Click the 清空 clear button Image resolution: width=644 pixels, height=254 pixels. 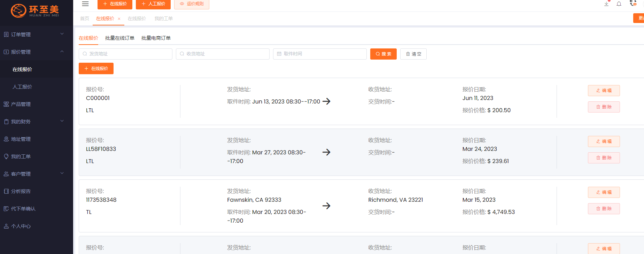point(413,54)
